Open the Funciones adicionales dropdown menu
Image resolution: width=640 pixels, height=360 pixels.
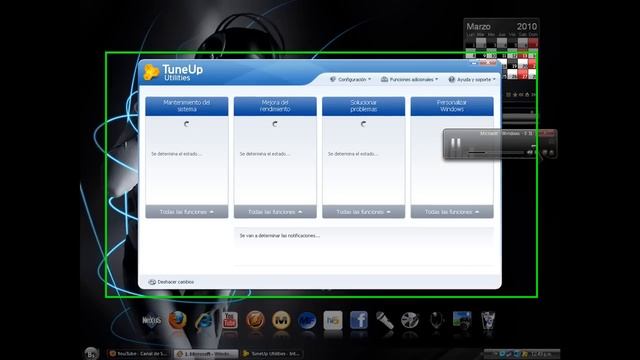pos(409,79)
